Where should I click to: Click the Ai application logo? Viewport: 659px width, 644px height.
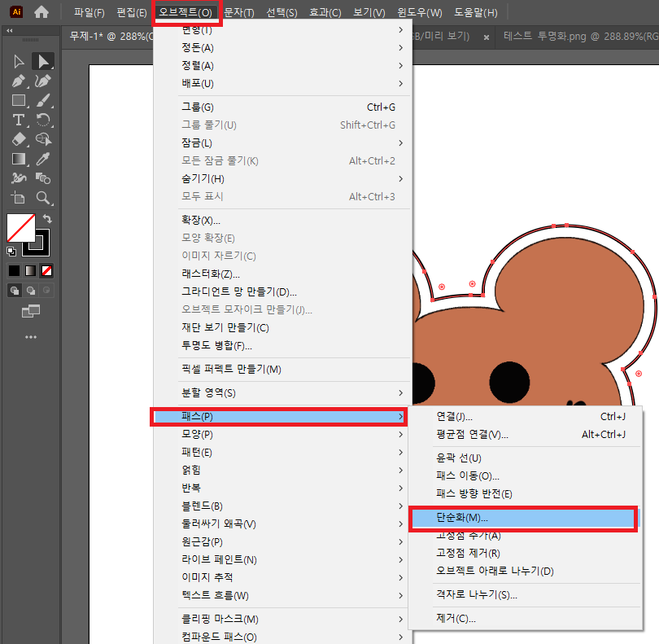click(x=16, y=11)
